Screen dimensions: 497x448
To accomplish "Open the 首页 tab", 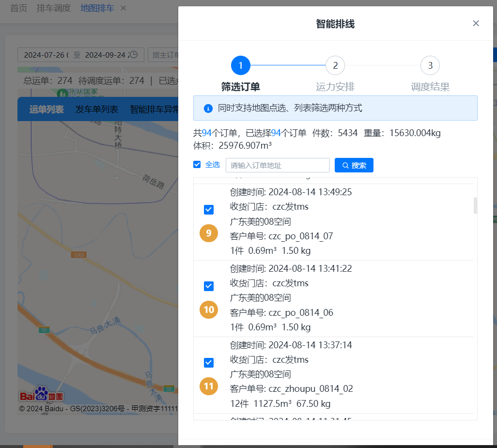I will pos(18,8).
